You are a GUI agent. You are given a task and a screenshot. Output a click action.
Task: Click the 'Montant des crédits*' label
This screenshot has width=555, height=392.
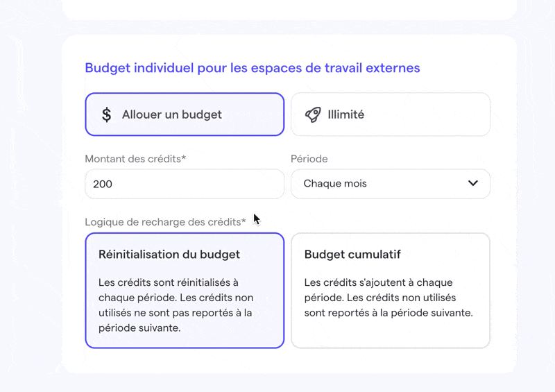point(135,159)
